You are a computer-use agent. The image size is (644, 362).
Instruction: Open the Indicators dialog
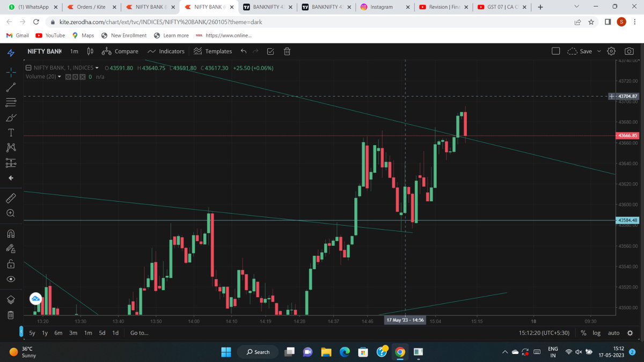(166, 51)
